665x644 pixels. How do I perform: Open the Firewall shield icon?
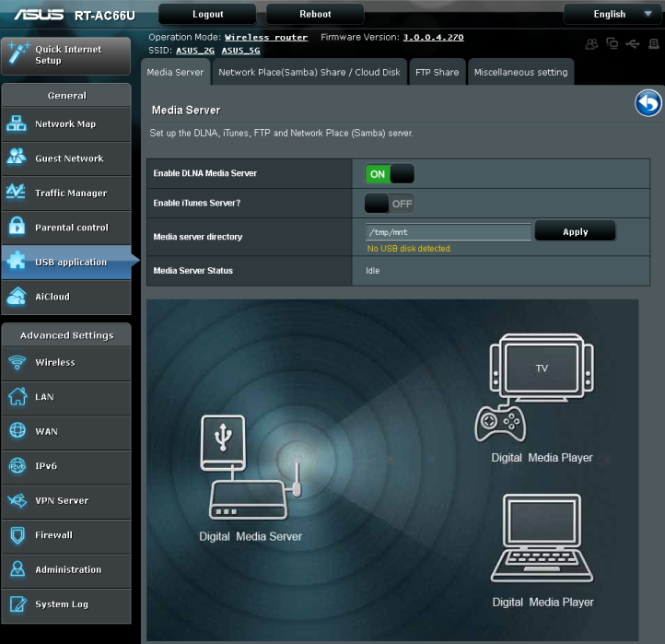[x=17, y=535]
